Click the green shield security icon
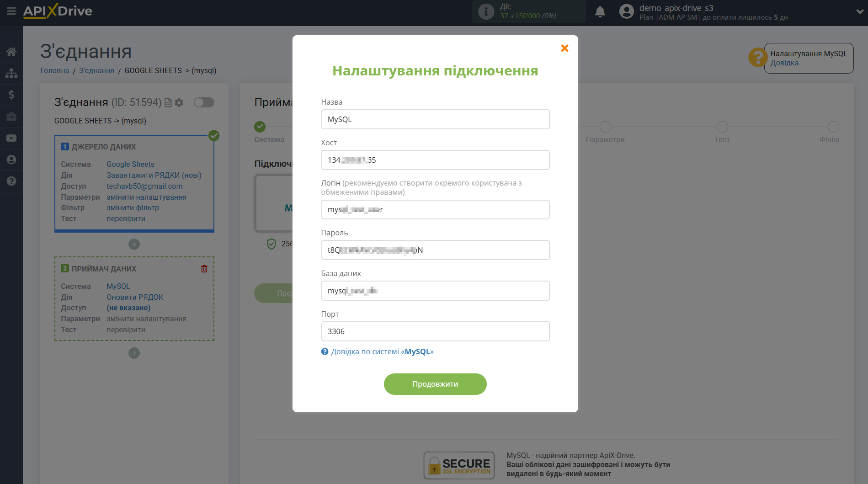This screenshot has height=484, width=868. [272, 244]
